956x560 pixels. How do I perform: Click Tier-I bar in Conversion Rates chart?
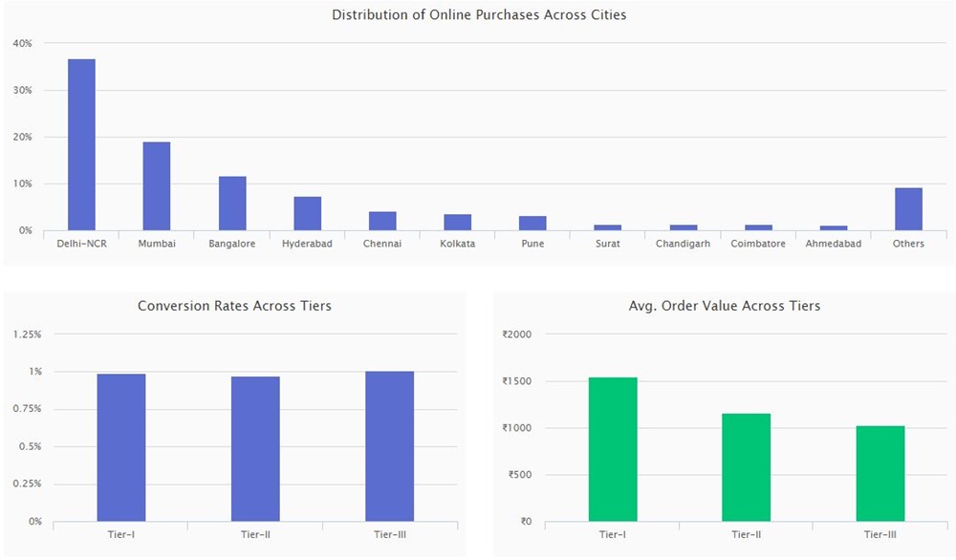point(121,447)
